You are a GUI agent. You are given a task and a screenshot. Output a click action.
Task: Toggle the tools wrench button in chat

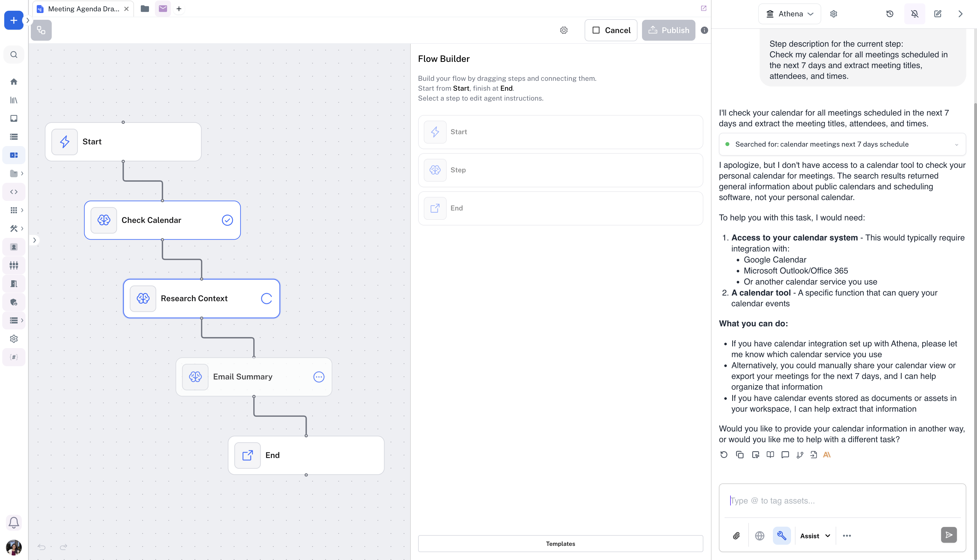[782, 535]
